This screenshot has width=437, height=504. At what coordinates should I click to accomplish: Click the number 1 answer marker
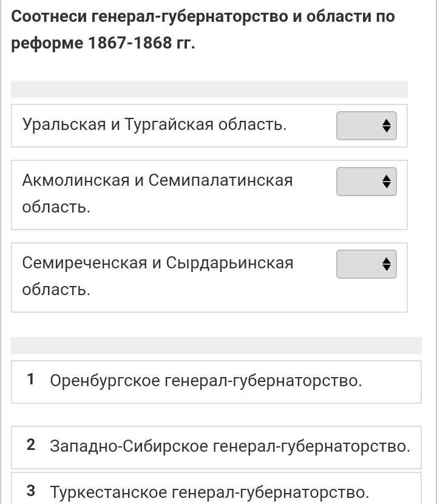31,380
